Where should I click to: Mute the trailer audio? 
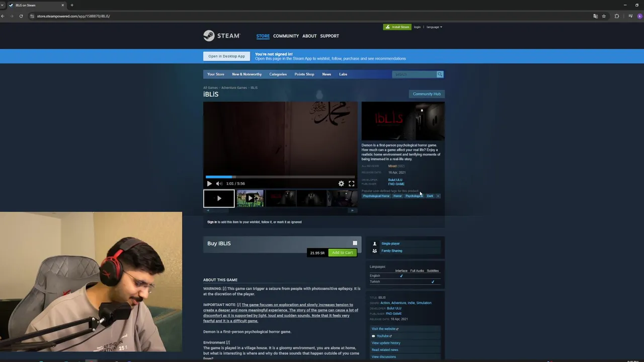pyautogui.click(x=219, y=184)
